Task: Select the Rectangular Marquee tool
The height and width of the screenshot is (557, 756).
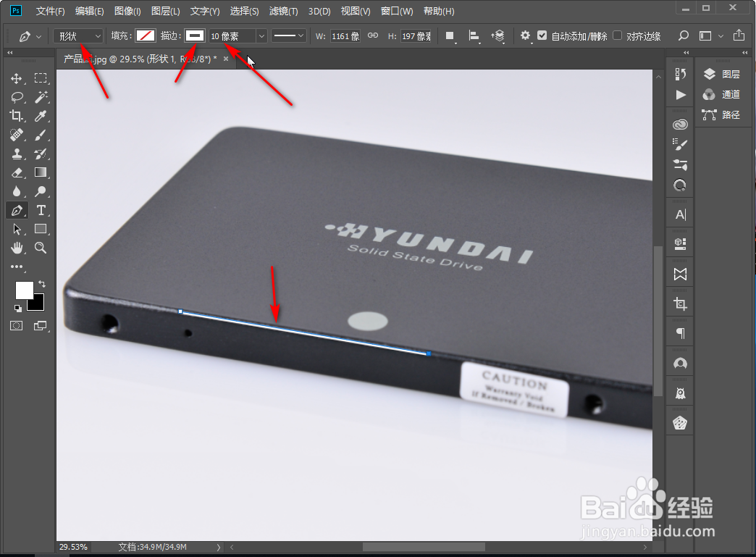Action: 41,78
